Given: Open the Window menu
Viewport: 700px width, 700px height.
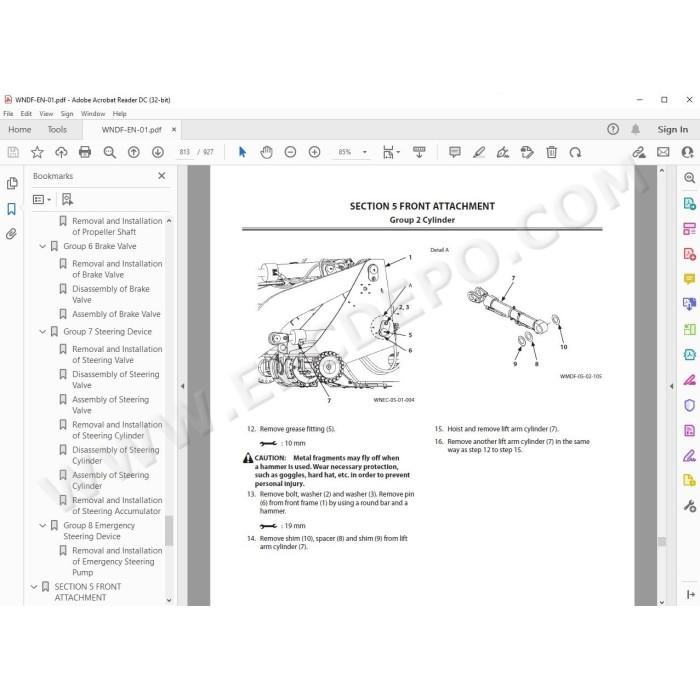Looking at the screenshot, I should tap(93, 114).
